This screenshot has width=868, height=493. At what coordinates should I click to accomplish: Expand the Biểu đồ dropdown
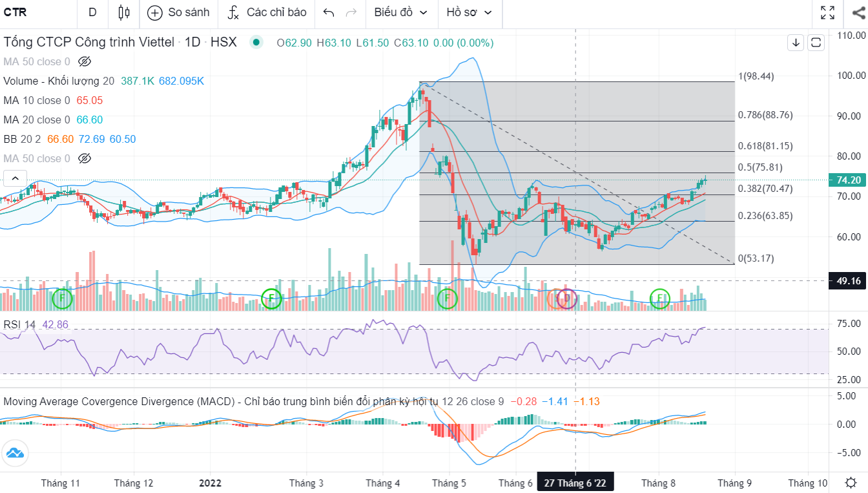pyautogui.click(x=400, y=12)
